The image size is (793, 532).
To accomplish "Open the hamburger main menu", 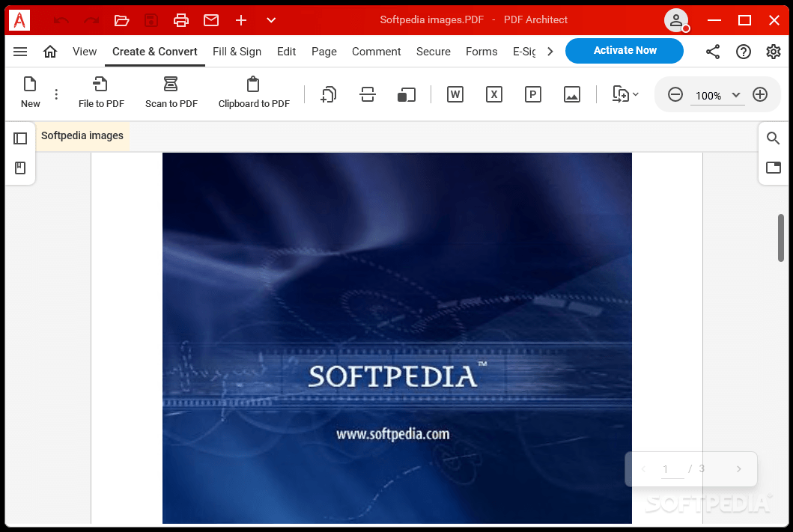I will [20, 52].
